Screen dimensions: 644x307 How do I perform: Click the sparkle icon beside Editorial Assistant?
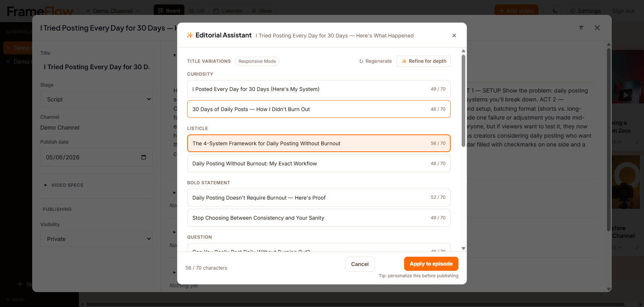point(190,35)
